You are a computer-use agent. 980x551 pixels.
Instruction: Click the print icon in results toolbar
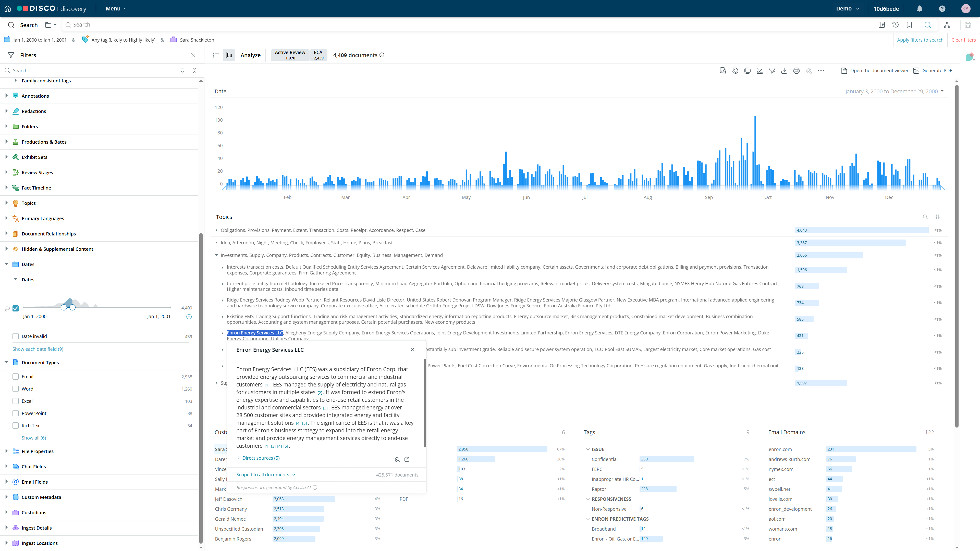[796, 71]
